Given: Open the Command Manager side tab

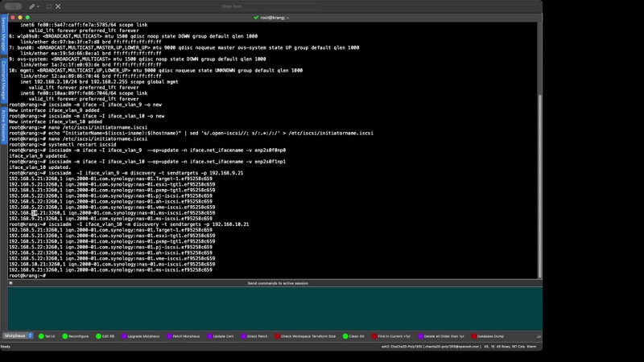Looking at the screenshot, I should (x=3, y=80).
